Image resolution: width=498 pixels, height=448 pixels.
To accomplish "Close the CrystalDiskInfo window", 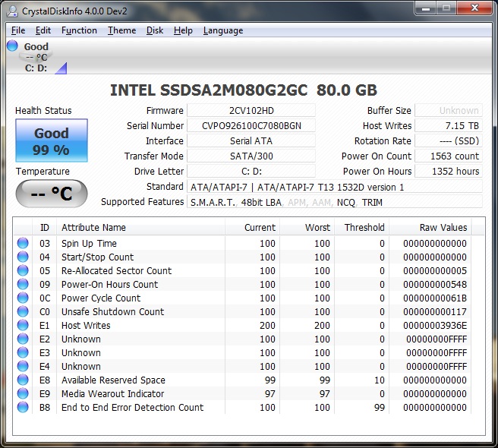I will 474,8.
